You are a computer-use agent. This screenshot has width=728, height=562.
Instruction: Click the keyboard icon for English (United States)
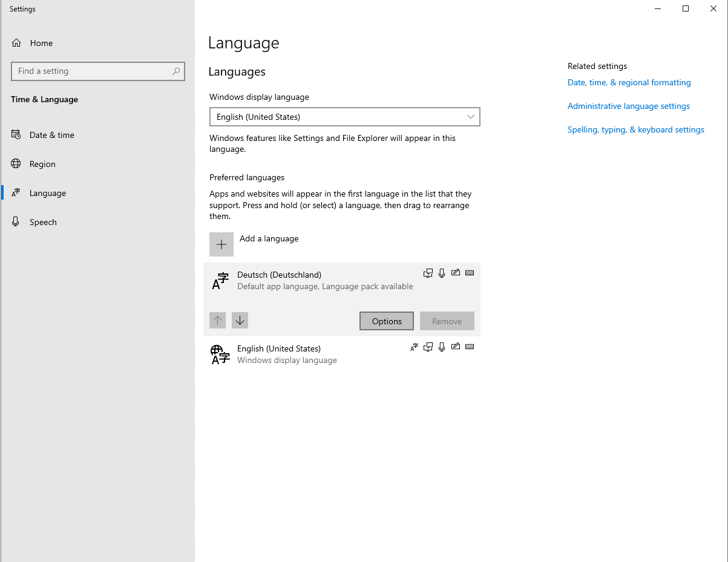click(x=470, y=347)
